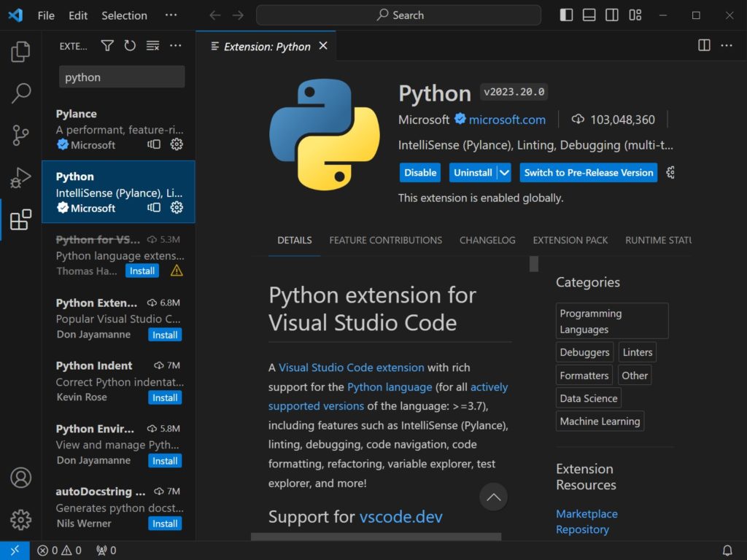Open editor more actions menu
The width and height of the screenshot is (747, 560).
pyautogui.click(x=727, y=46)
